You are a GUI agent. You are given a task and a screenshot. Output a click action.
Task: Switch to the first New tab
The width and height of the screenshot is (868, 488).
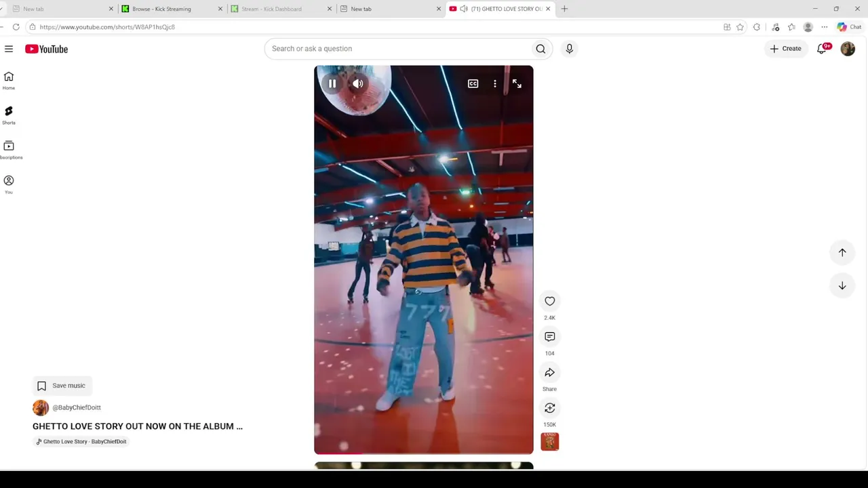[x=62, y=9]
